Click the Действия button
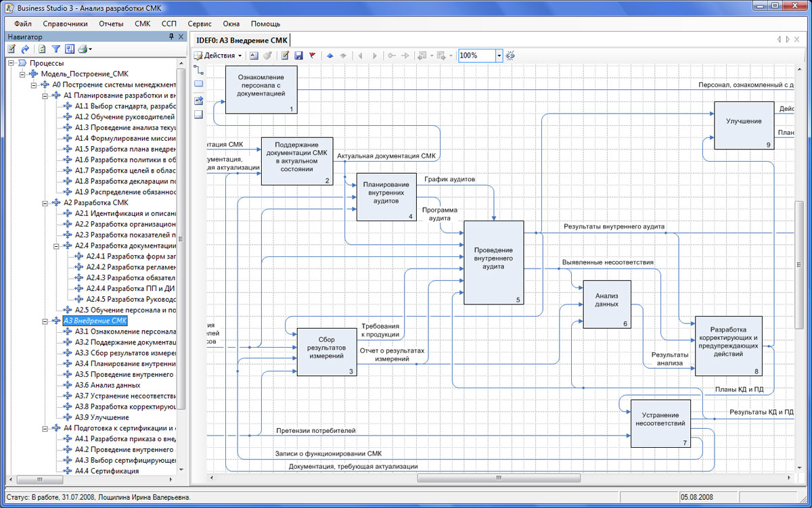Screen dimensions: 812x508 219,55
